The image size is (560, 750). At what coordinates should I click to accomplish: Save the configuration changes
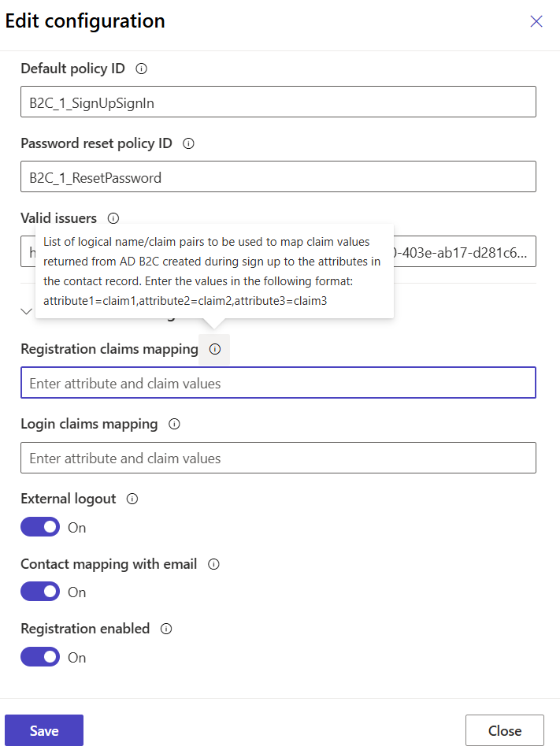coord(44,730)
